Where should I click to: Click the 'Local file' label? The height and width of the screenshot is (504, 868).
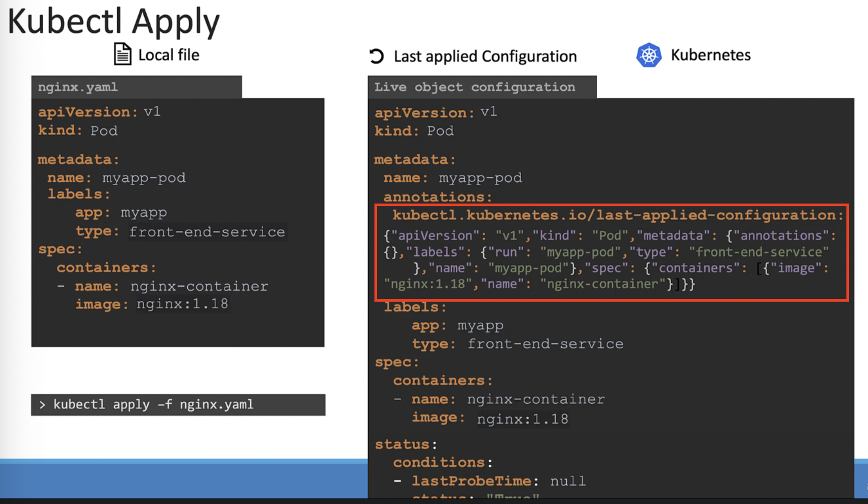(169, 55)
